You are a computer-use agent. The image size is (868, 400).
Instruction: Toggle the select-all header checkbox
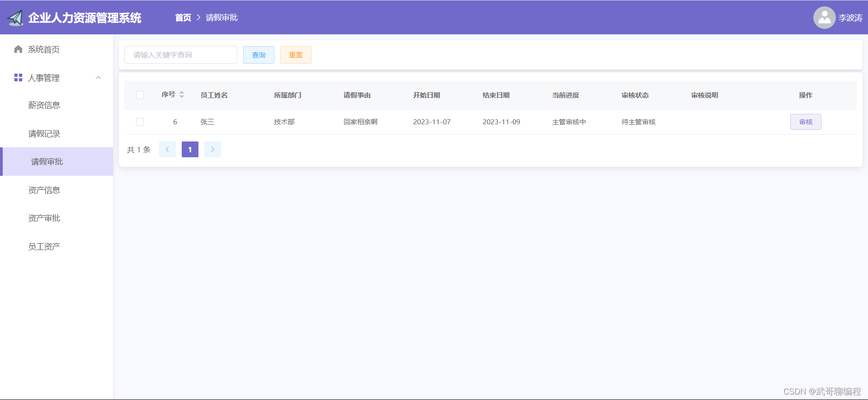tap(140, 95)
